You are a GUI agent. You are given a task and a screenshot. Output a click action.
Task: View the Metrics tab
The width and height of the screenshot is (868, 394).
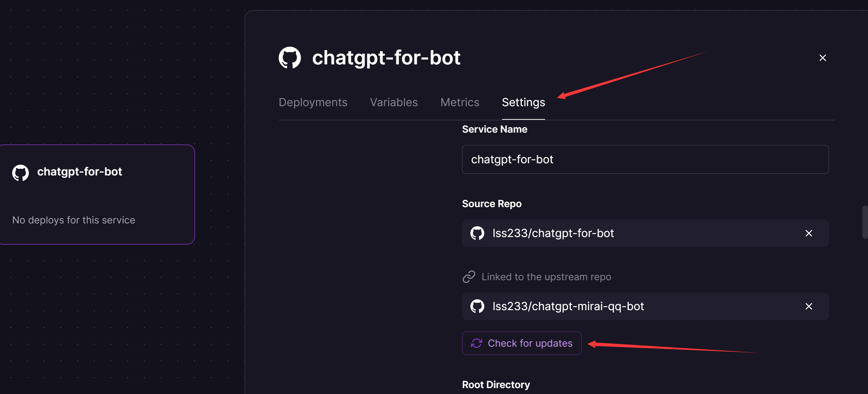[460, 102]
